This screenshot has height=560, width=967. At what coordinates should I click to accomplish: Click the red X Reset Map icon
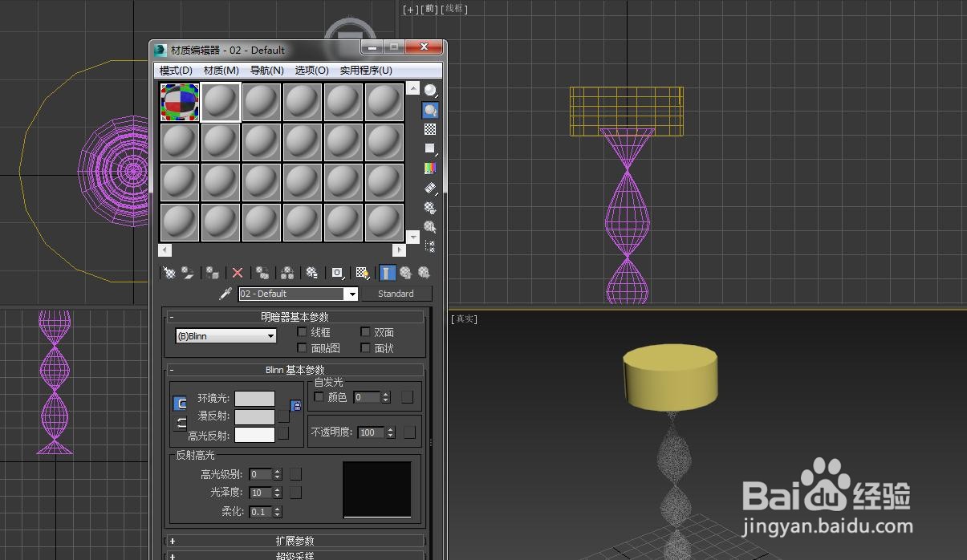point(238,273)
